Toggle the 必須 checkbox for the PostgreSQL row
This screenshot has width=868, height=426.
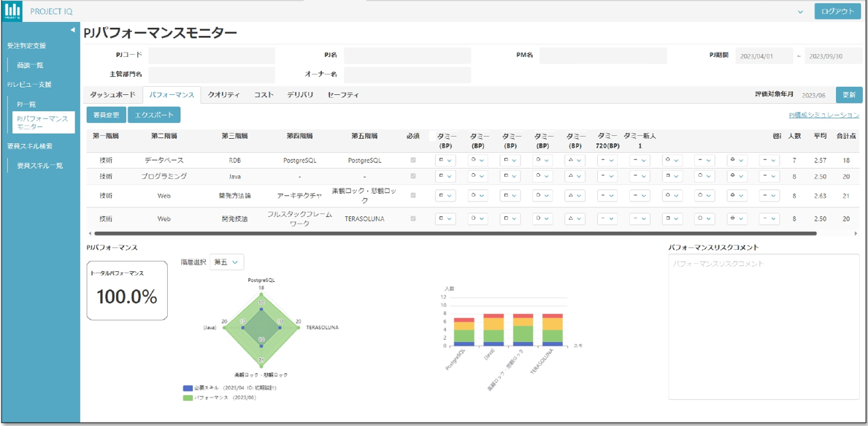point(413,160)
